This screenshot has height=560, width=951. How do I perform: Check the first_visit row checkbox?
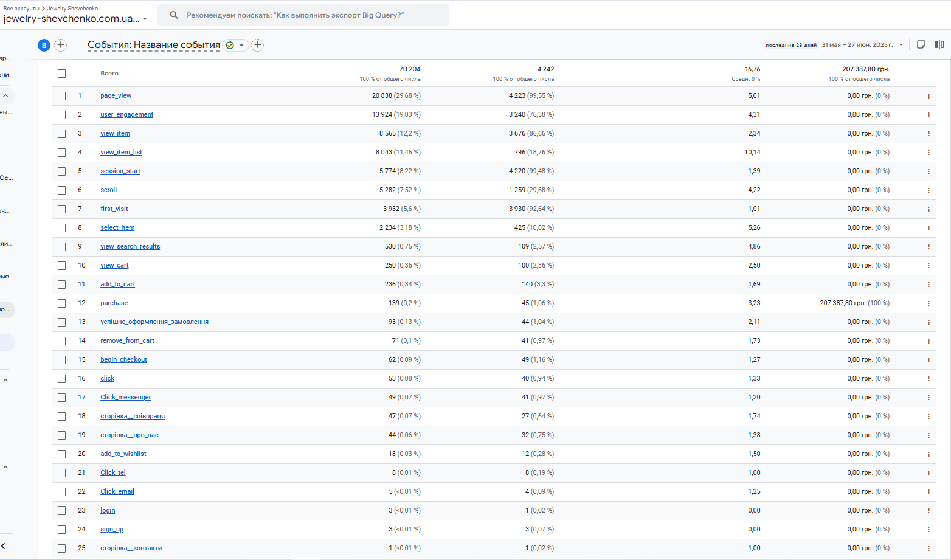pyautogui.click(x=61, y=209)
